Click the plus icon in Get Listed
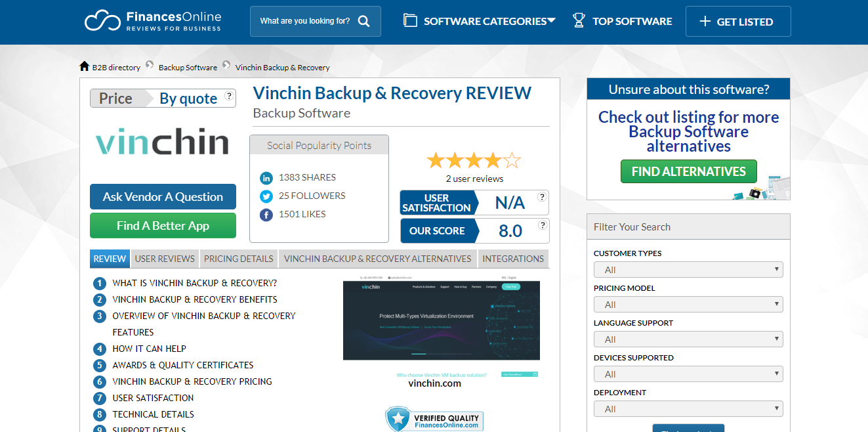The height and width of the screenshot is (432, 868). [x=705, y=21]
